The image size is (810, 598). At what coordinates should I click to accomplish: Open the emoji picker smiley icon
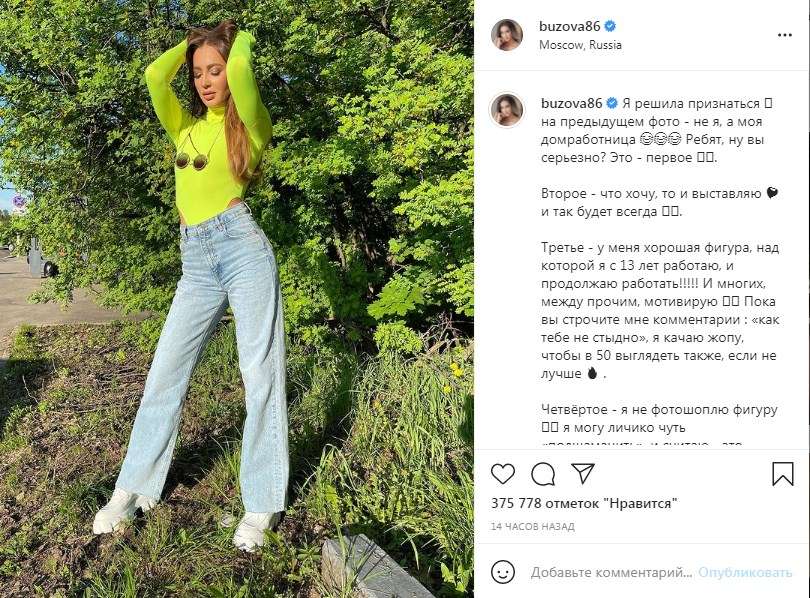(x=503, y=572)
